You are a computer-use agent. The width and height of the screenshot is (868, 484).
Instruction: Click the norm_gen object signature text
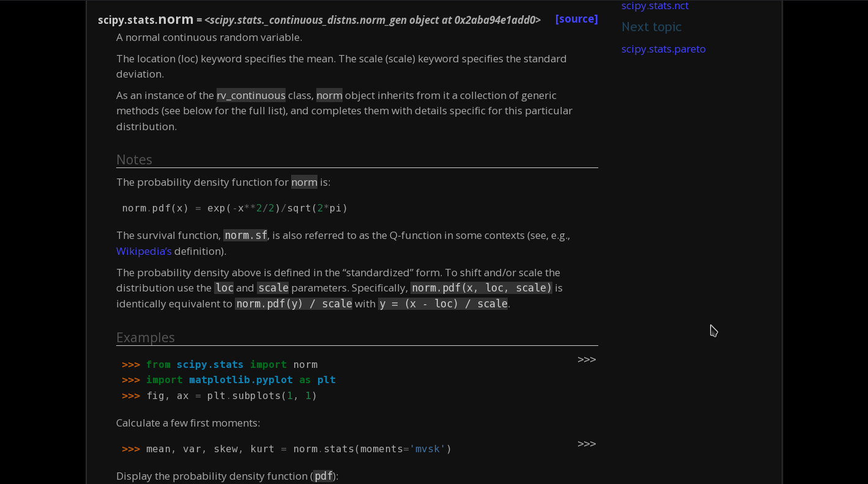[x=373, y=20]
